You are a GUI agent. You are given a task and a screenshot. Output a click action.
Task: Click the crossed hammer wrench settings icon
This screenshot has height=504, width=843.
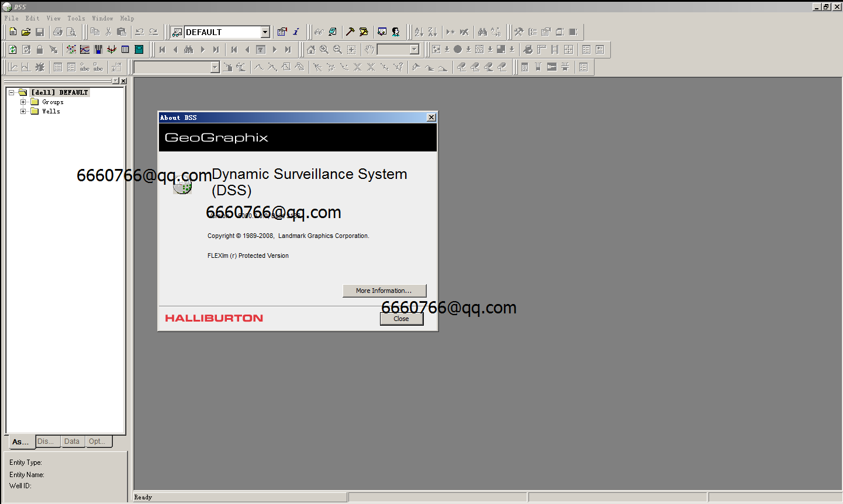coord(519,32)
